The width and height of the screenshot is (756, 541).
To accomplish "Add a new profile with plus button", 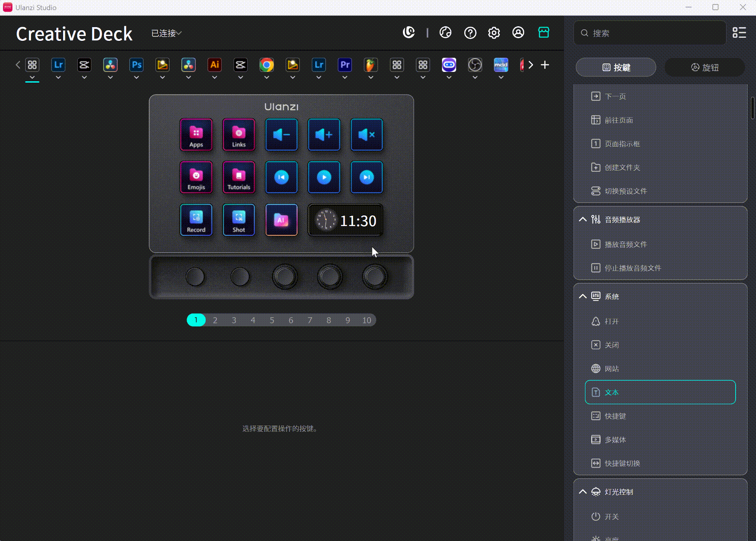I will click(x=545, y=65).
